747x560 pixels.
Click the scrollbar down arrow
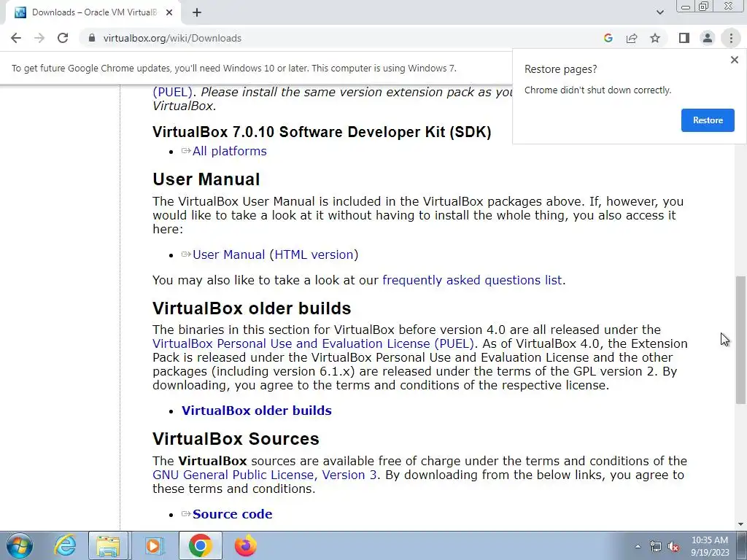[x=740, y=524]
